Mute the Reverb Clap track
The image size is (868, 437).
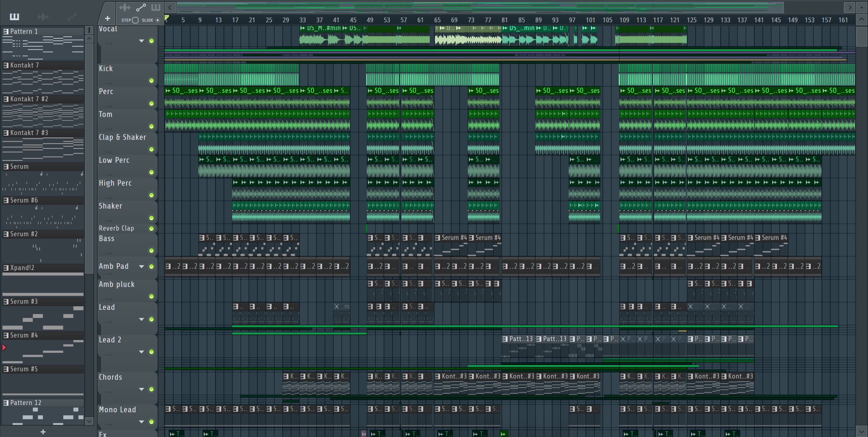[x=152, y=229]
